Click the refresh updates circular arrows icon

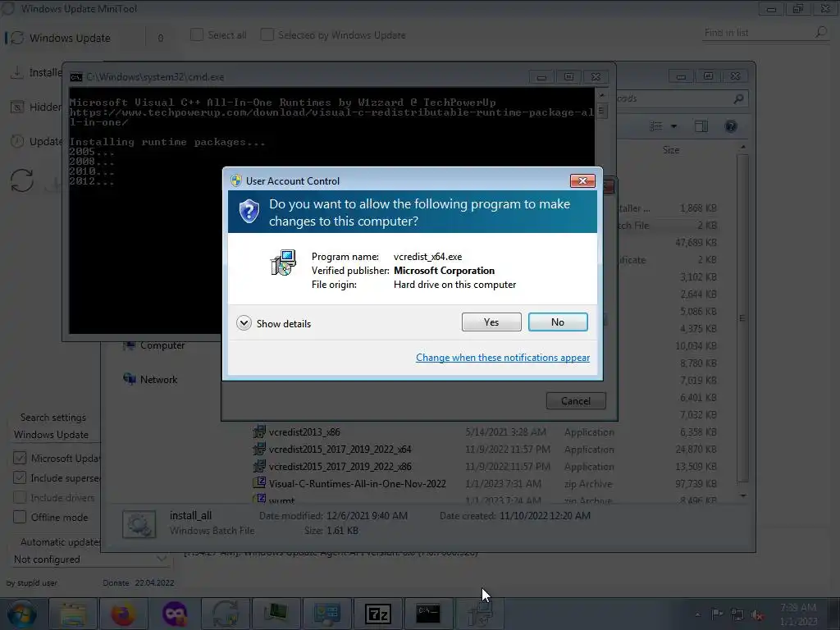coord(22,180)
